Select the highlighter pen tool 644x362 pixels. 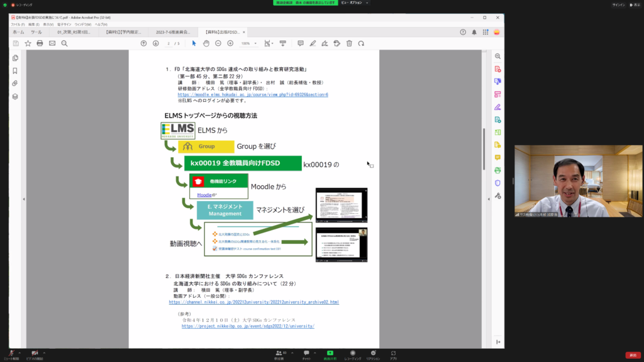313,43
